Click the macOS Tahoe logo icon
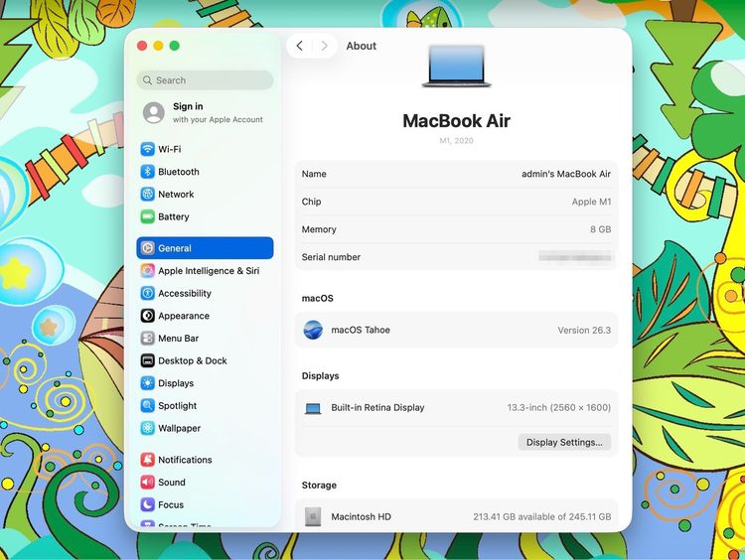The height and width of the screenshot is (560, 745). (313, 330)
